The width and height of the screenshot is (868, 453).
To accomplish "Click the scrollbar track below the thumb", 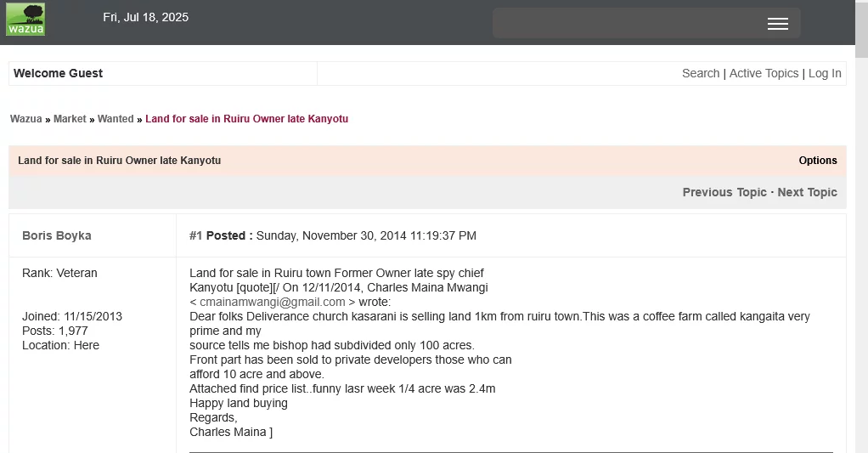I will (861, 255).
